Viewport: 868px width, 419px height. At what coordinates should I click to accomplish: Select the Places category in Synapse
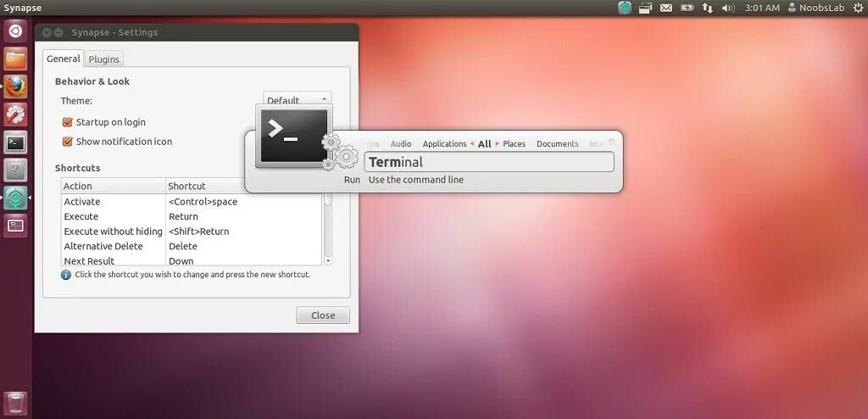(x=514, y=143)
